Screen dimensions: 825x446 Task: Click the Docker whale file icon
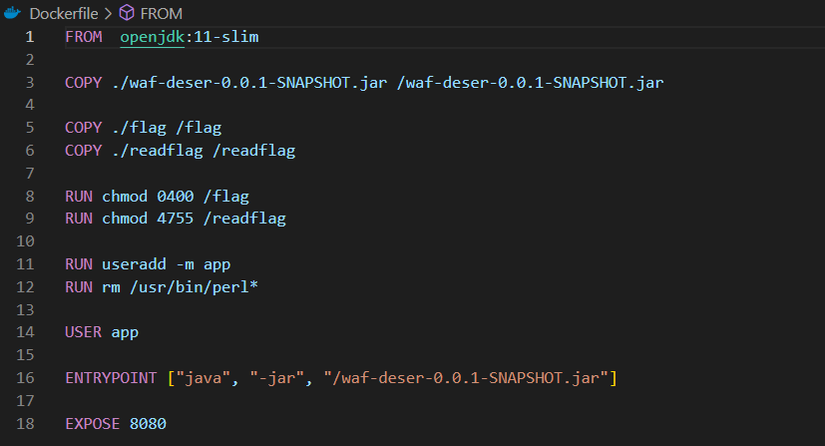click(12, 13)
